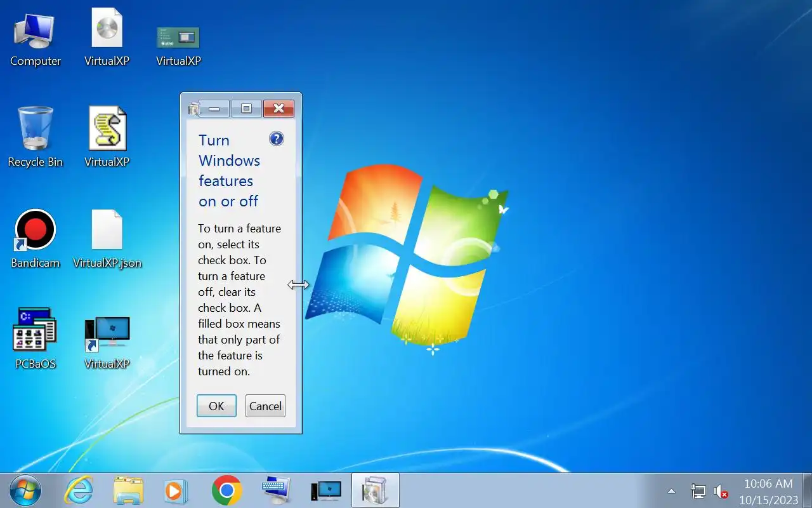Open the network tray icon
This screenshot has height=508, width=812.
(698, 491)
